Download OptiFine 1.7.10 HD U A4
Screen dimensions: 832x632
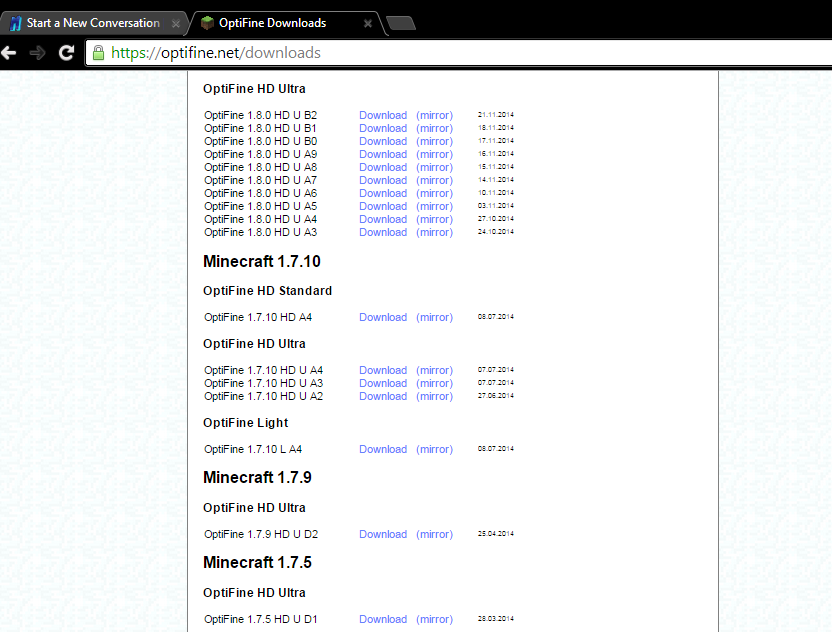(x=383, y=370)
